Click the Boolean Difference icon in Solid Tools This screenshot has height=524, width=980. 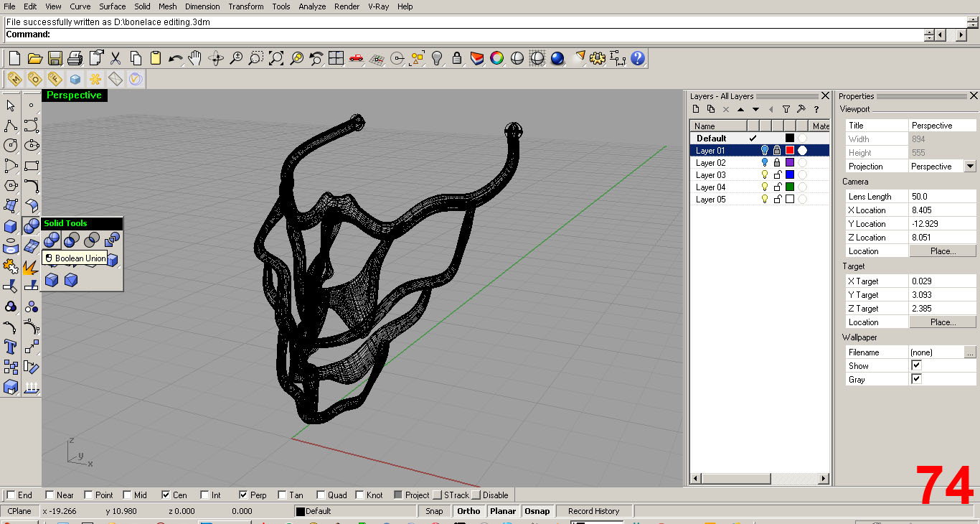(x=72, y=240)
